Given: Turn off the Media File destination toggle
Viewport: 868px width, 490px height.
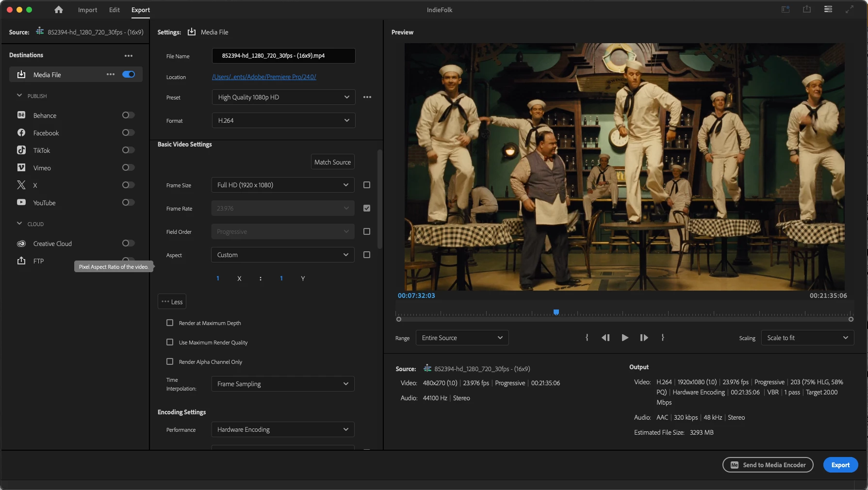Looking at the screenshot, I should [129, 74].
